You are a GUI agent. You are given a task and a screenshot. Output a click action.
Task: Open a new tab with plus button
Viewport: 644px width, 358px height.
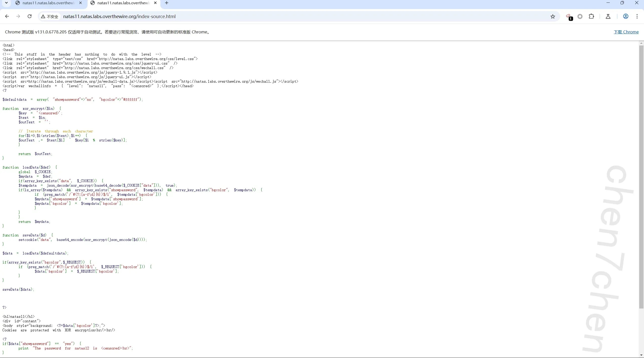point(167,3)
